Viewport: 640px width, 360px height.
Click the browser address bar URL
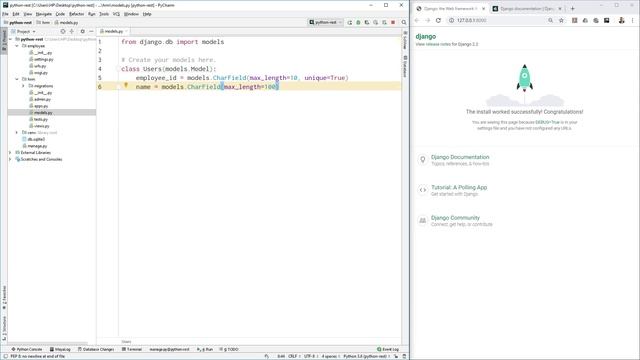pyautogui.click(x=471, y=20)
